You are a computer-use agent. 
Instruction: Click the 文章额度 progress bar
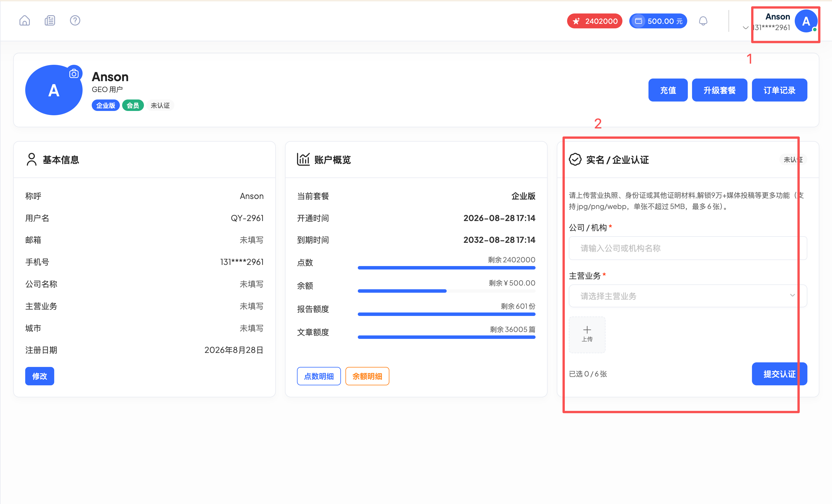pyautogui.click(x=446, y=337)
